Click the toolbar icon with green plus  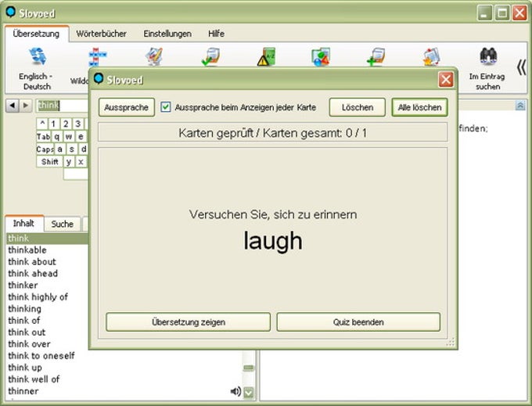[x=376, y=56]
